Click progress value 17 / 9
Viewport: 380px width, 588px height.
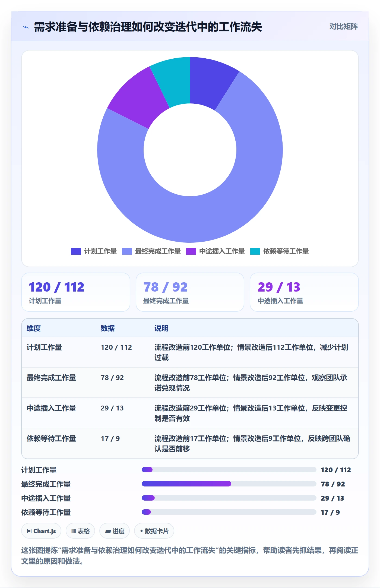[330, 512]
